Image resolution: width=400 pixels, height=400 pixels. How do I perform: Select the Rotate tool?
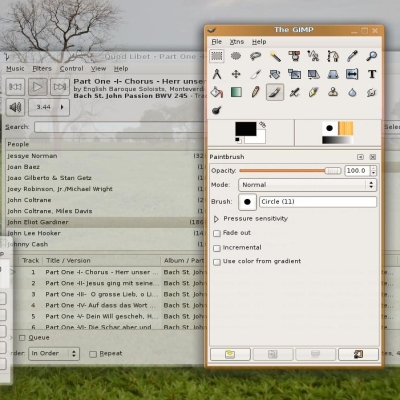point(275,74)
